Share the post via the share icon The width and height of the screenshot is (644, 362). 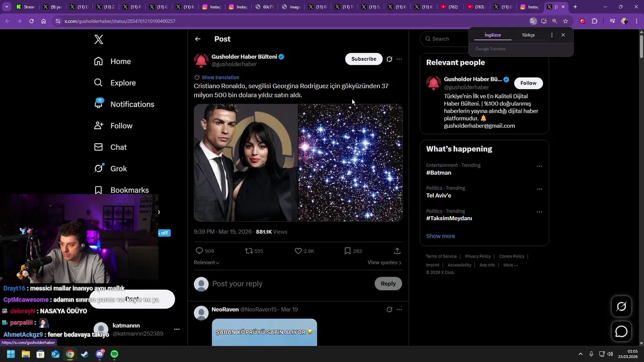pyautogui.click(x=397, y=251)
